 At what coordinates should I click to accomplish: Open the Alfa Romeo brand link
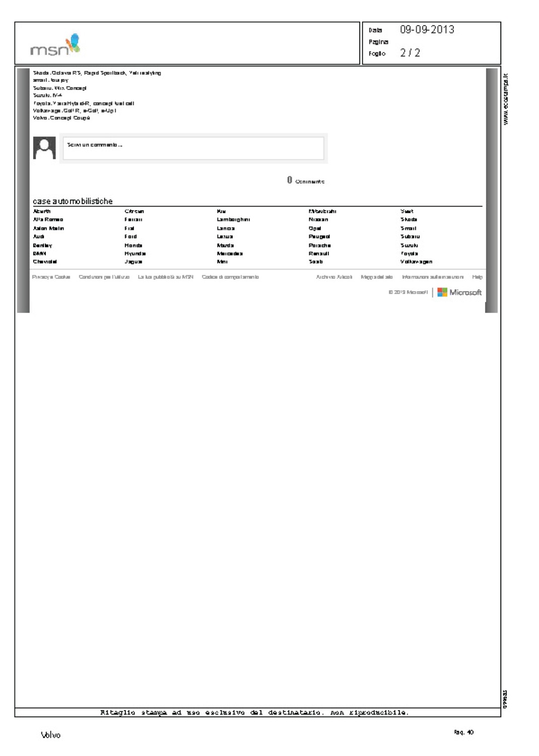(x=48, y=220)
